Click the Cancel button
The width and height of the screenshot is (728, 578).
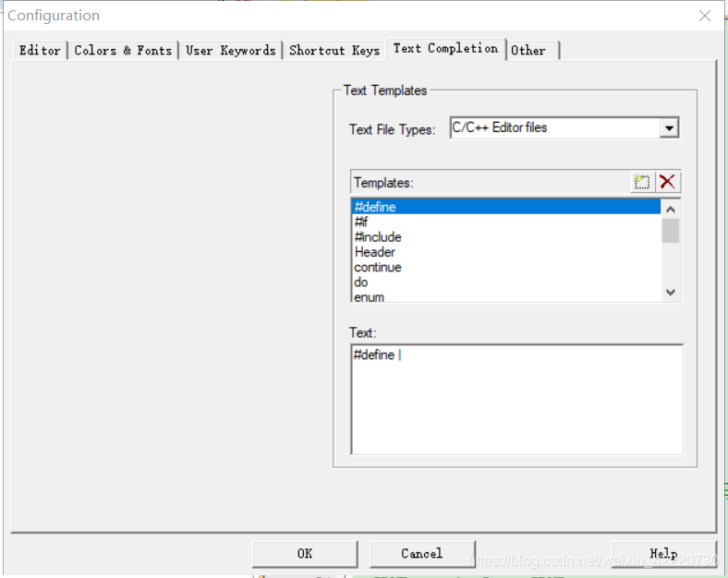(422, 553)
